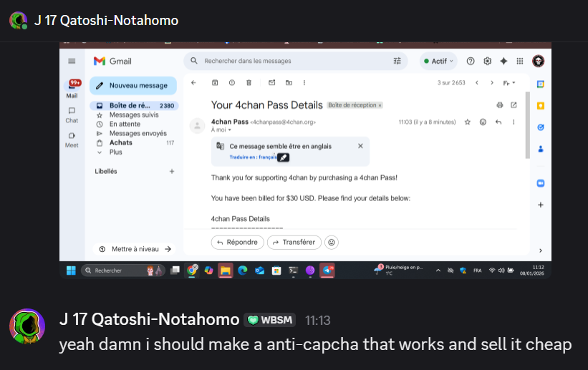Open the Mail section in the Gmail sidebar
The height and width of the screenshot is (370, 588).
point(72,89)
